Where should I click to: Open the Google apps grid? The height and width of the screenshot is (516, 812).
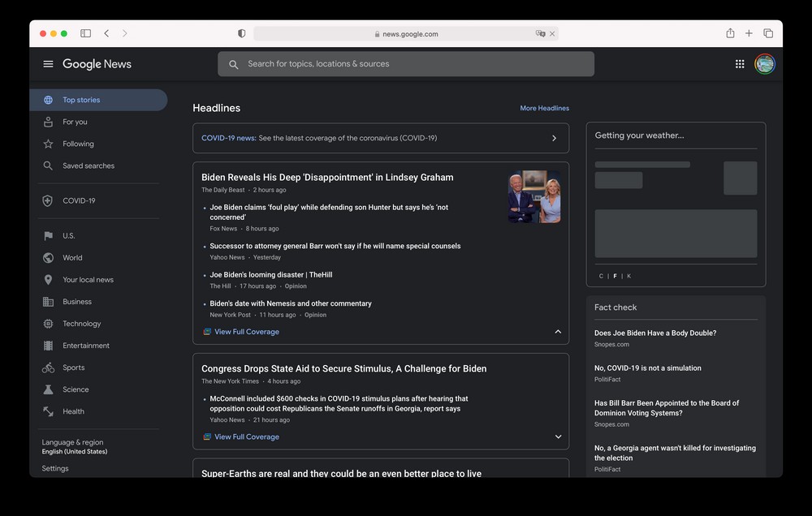click(740, 63)
